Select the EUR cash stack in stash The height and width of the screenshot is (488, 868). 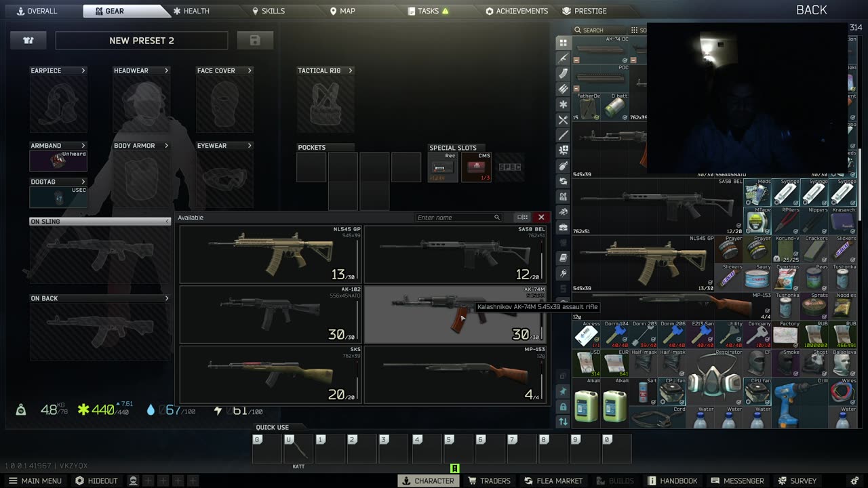point(615,363)
